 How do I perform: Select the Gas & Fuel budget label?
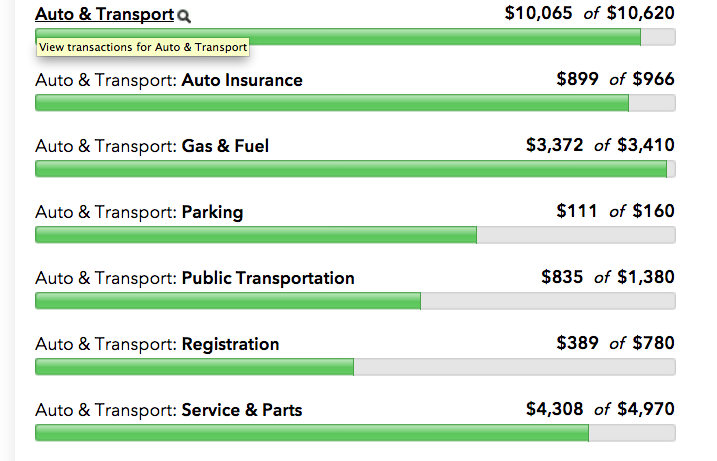click(152, 146)
